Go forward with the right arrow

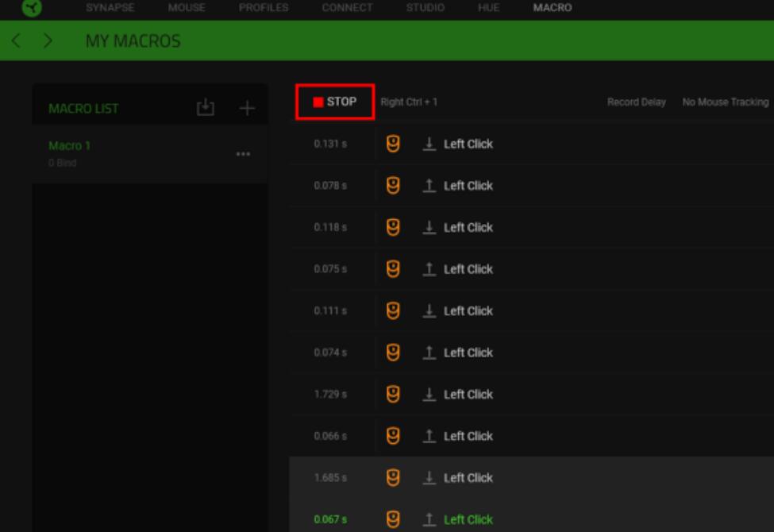(x=48, y=40)
